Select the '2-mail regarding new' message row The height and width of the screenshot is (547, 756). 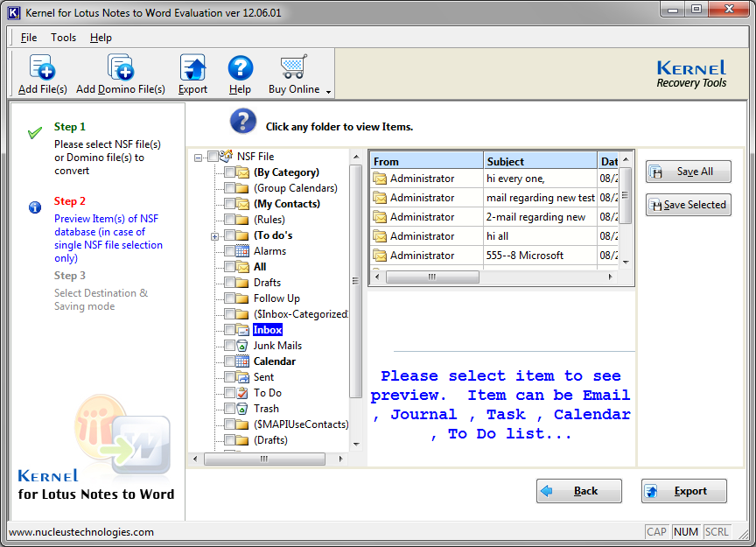(493, 217)
